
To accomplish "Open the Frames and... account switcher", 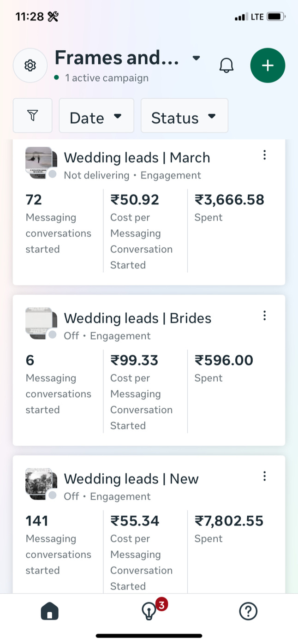I will (128, 59).
